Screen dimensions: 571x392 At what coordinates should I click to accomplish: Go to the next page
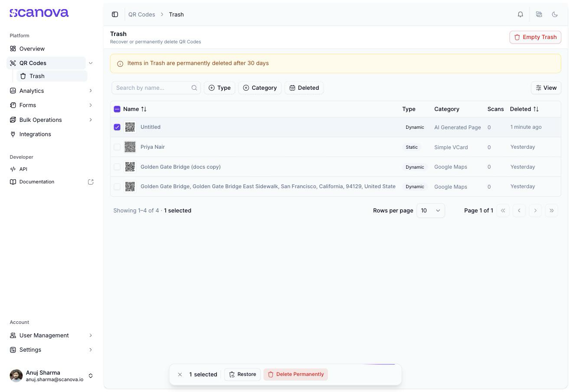[x=535, y=210]
